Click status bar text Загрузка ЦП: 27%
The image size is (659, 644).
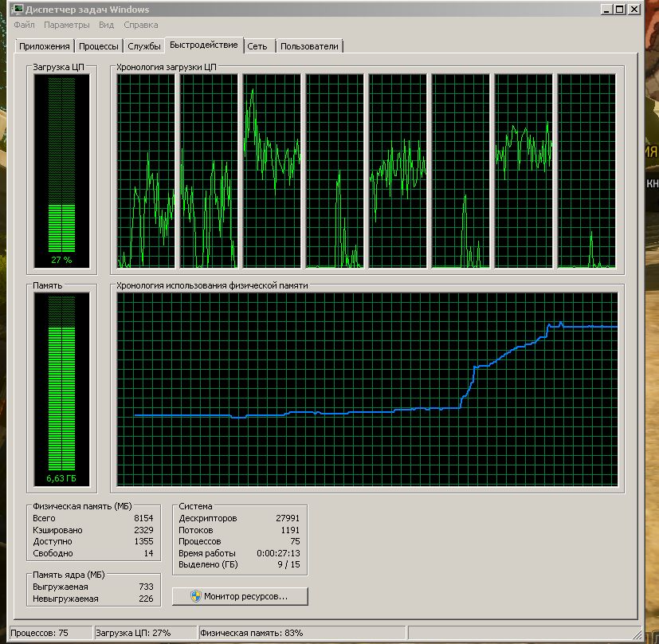point(133,633)
